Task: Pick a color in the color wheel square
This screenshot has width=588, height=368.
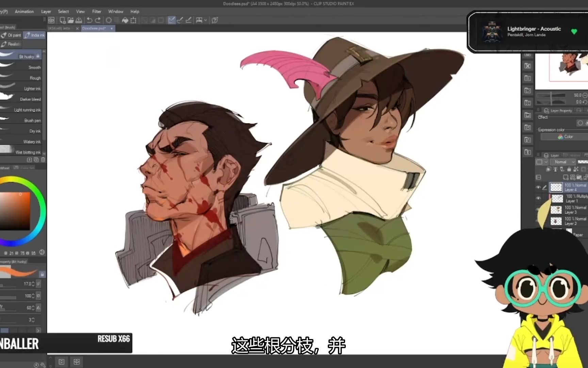Action: pos(15,211)
